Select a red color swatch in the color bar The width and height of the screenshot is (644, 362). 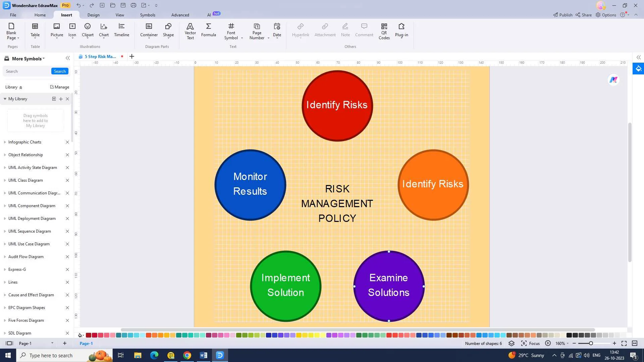[x=89, y=335]
